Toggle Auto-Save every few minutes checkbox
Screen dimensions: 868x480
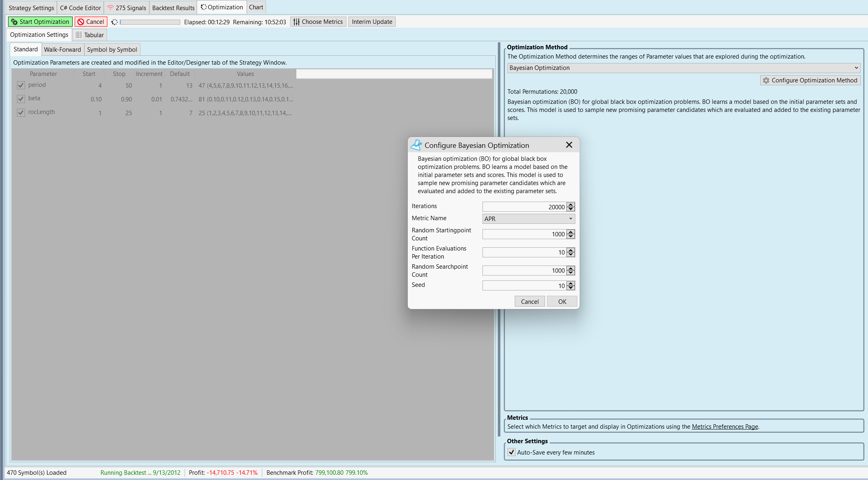point(512,452)
